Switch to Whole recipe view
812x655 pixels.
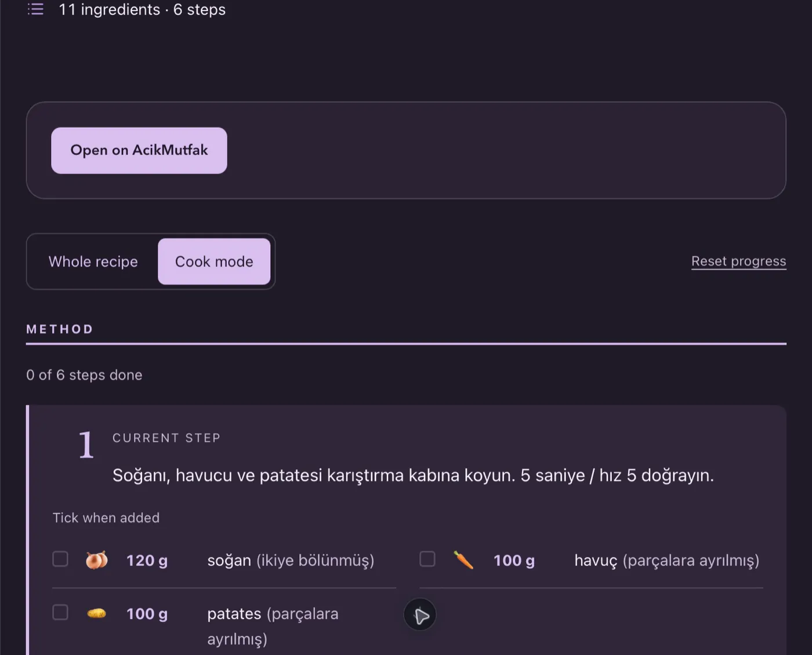(93, 262)
